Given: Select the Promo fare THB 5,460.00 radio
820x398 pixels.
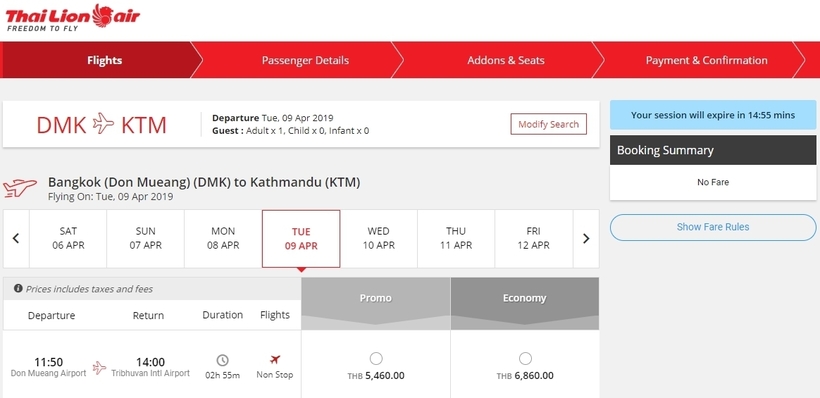Looking at the screenshot, I should pos(376,358).
